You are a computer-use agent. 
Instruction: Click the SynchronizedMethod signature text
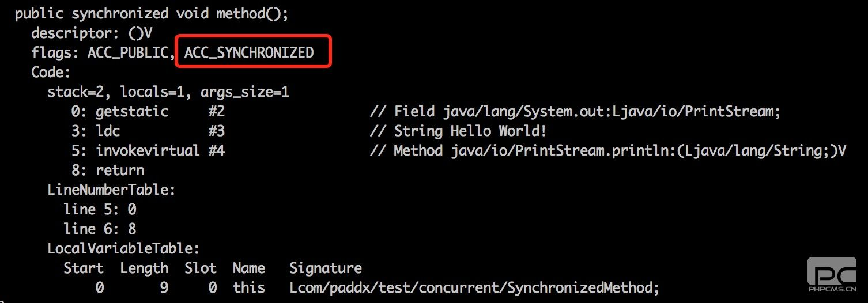click(x=474, y=287)
